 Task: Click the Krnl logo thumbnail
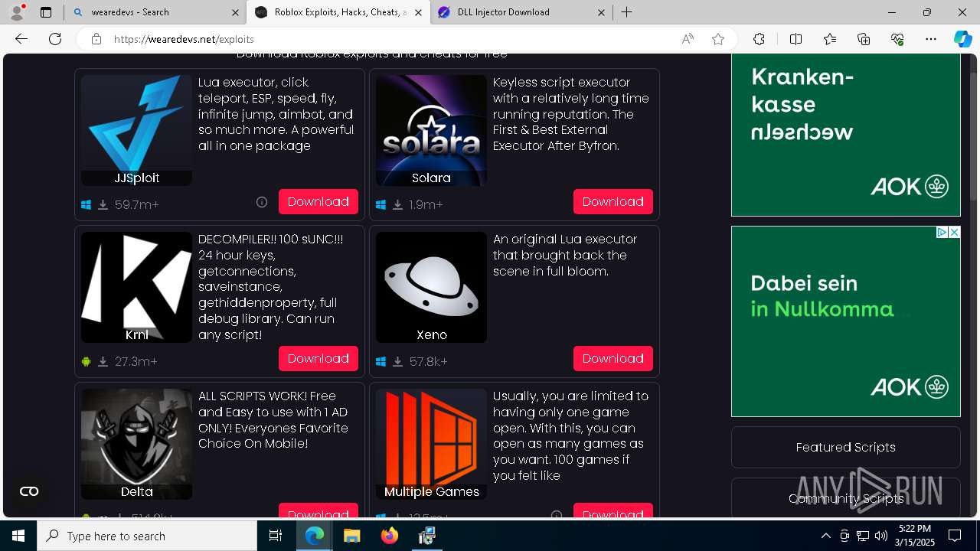click(136, 287)
